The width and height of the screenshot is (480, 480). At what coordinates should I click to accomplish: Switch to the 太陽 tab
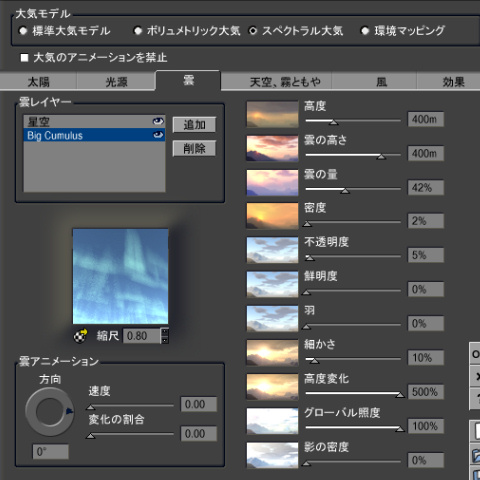pos(38,82)
